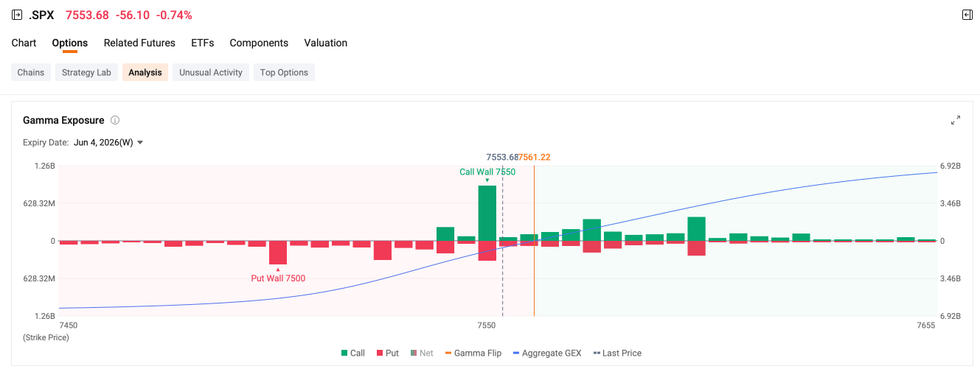Image resolution: width=980 pixels, height=369 pixels.
Task: Switch to the Chart tab
Action: point(24,43)
